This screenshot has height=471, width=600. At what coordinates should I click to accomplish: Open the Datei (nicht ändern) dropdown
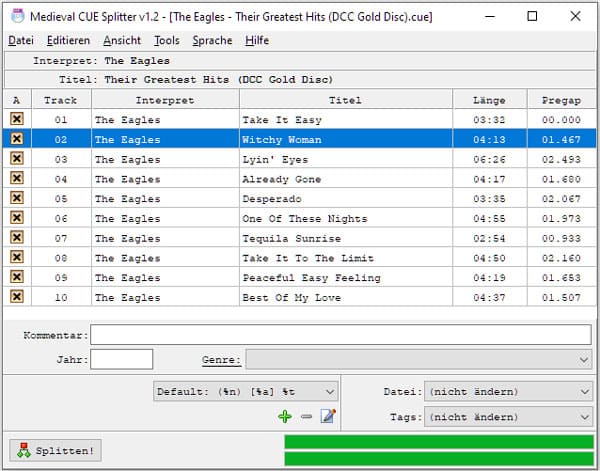point(508,391)
